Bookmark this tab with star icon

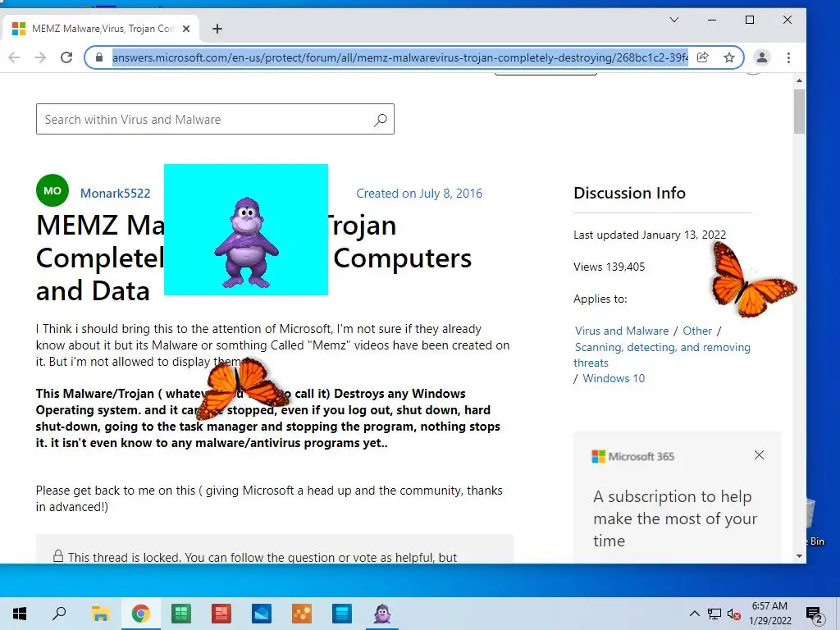[x=729, y=57]
